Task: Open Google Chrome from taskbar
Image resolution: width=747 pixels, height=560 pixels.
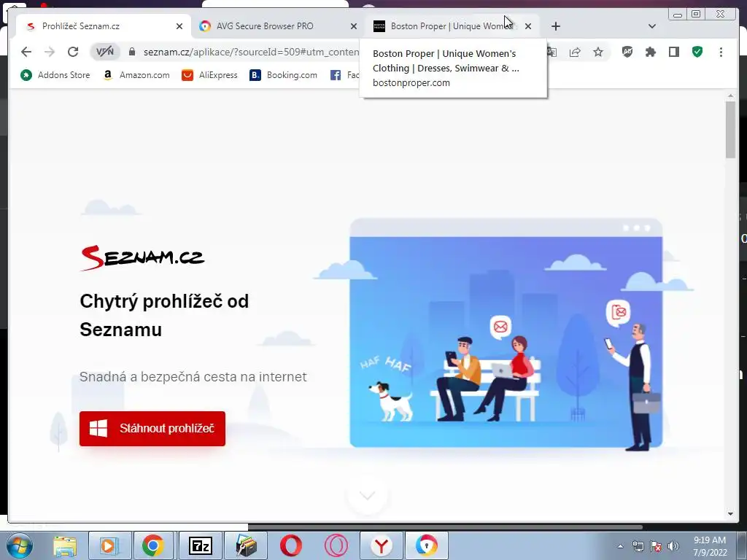Action: [153, 545]
